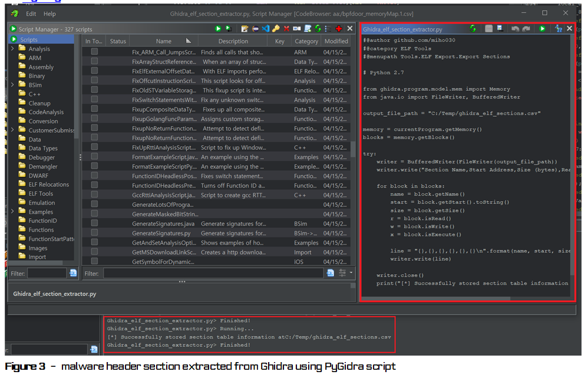Open the Script Directories list icon
The height and width of the screenshot is (378, 588).
328,29
